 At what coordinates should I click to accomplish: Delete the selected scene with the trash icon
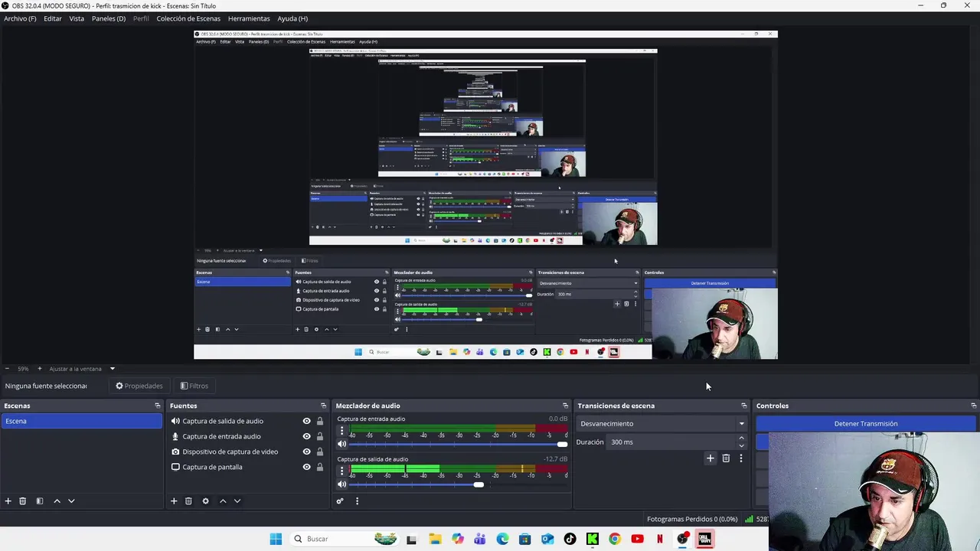coord(23,501)
